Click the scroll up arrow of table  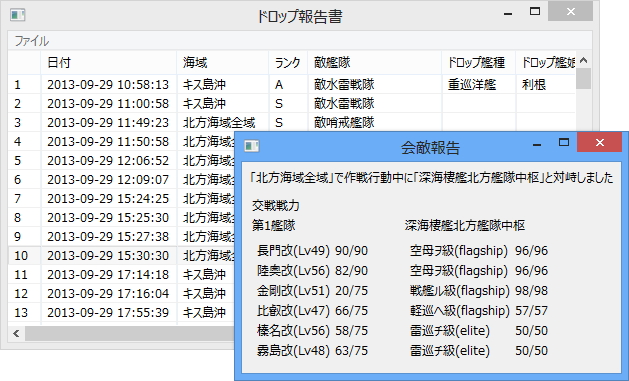584,60
